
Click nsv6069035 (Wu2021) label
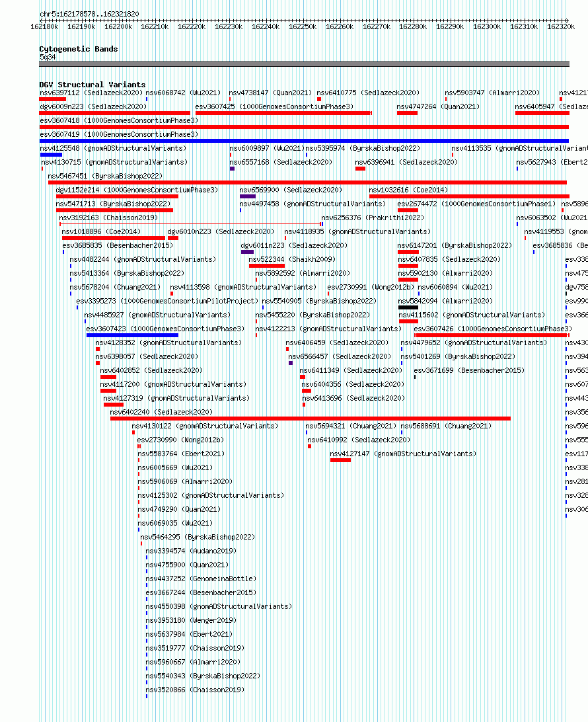pos(175,523)
